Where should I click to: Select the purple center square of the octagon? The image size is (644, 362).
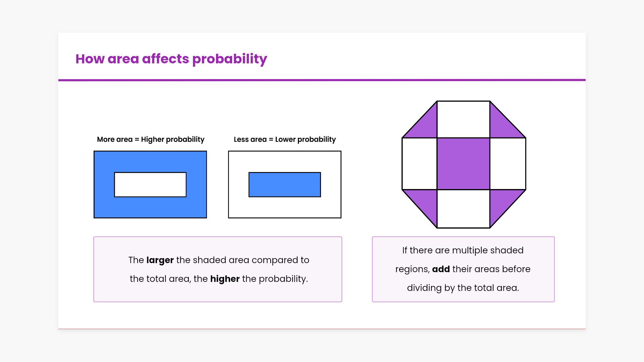pyautogui.click(x=463, y=164)
